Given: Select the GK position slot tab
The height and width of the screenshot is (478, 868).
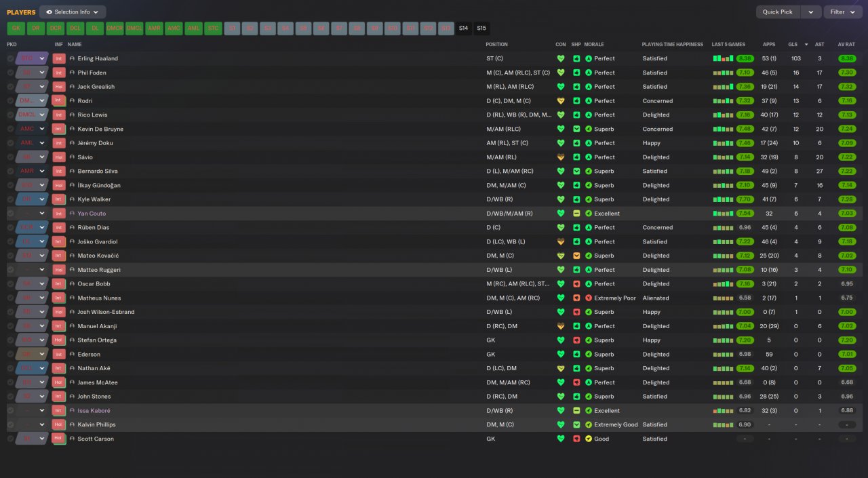Looking at the screenshot, I should 16,28.
